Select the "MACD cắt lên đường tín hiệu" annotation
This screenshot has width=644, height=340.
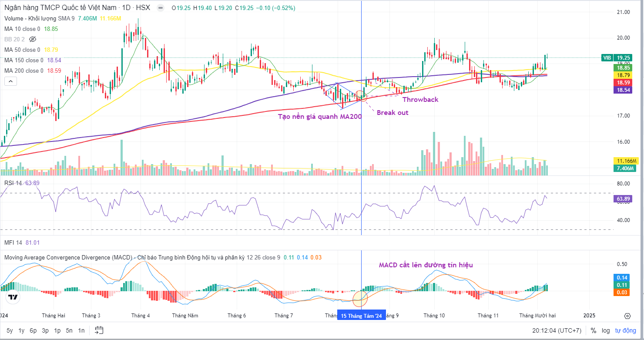tap(426, 265)
